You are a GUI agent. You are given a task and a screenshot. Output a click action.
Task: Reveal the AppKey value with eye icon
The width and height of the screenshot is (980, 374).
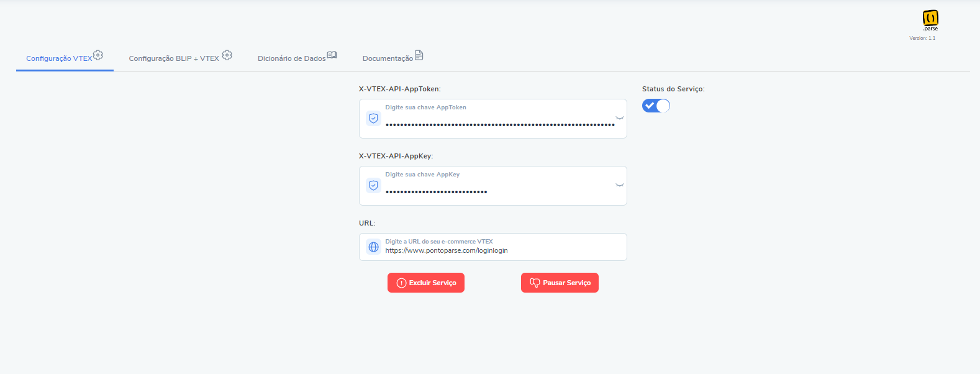tap(620, 185)
